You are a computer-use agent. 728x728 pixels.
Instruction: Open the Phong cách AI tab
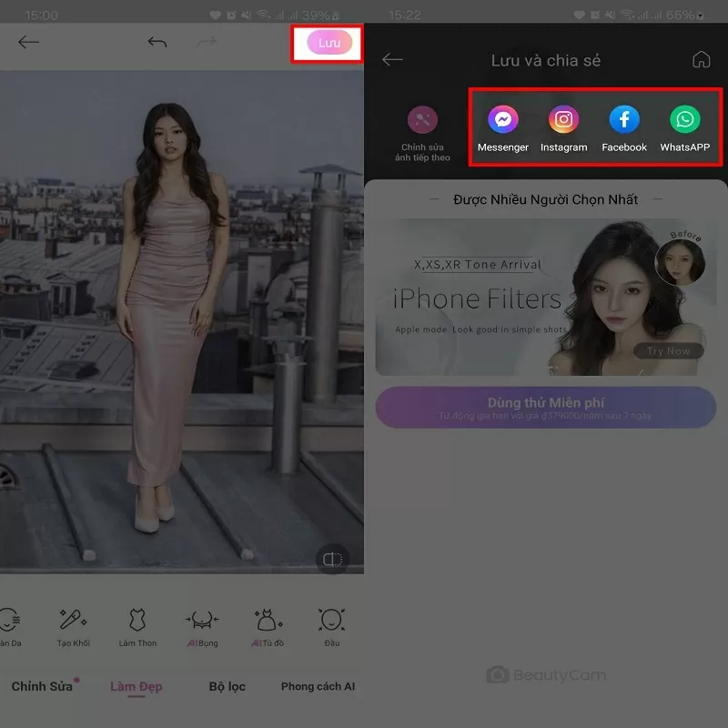318,686
